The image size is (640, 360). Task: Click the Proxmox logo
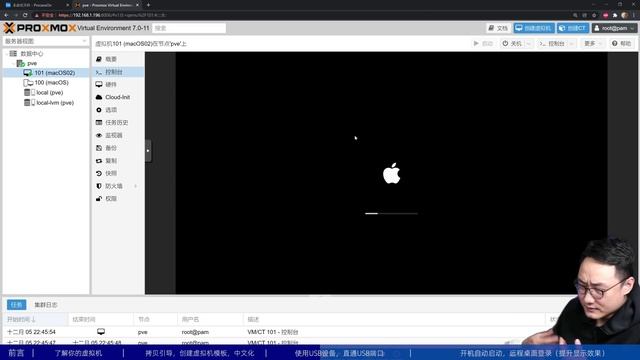40,28
